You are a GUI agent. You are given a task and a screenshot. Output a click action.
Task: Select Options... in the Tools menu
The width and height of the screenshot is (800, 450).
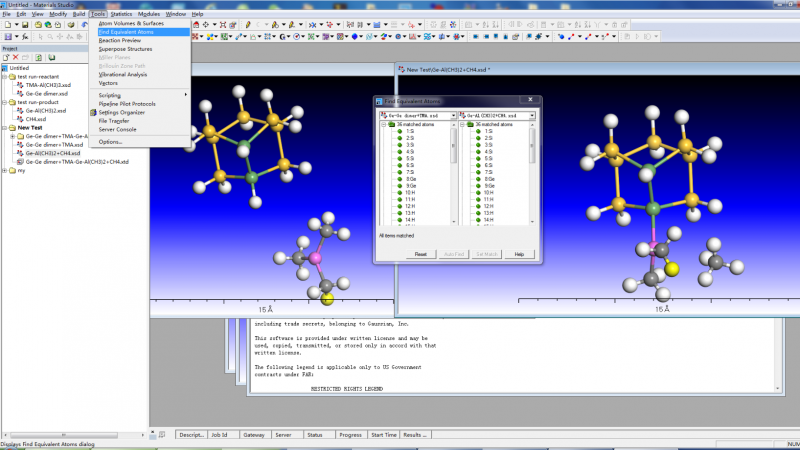110,141
